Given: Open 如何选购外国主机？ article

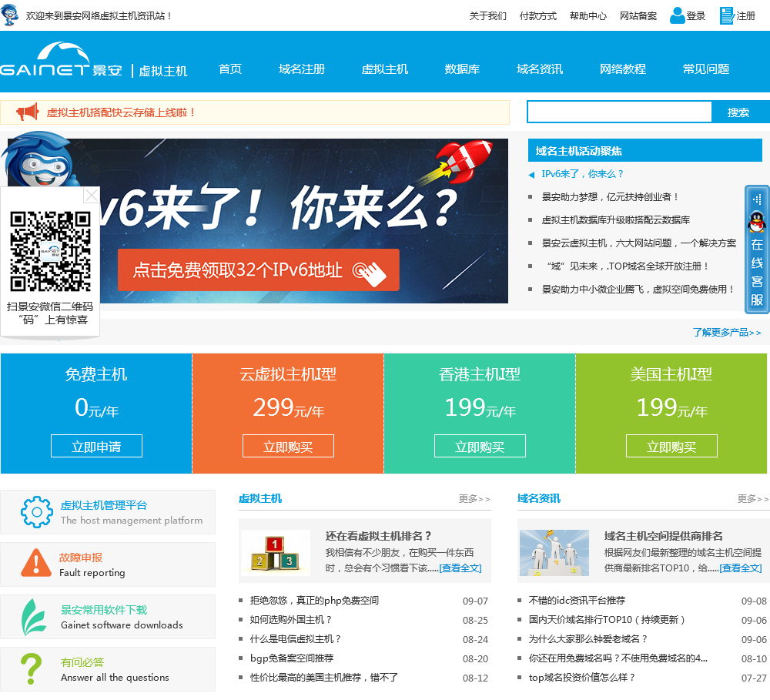Looking at the screenshot, I should (x=291, y=619).
